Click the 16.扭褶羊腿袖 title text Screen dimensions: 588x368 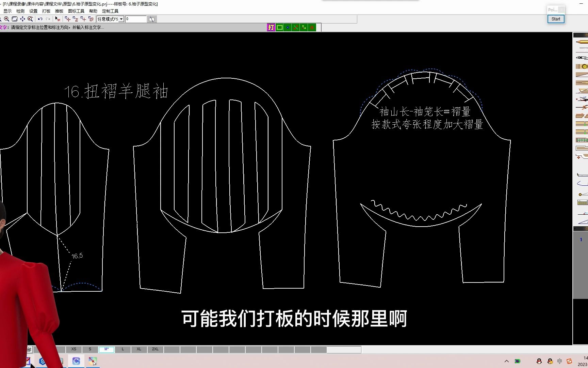(x=116, y=91)
